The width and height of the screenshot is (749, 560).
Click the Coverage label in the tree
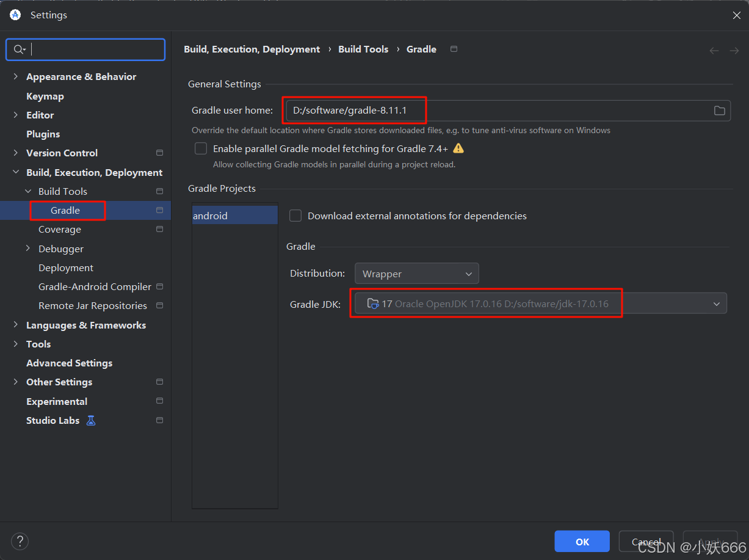click(60, 229)
